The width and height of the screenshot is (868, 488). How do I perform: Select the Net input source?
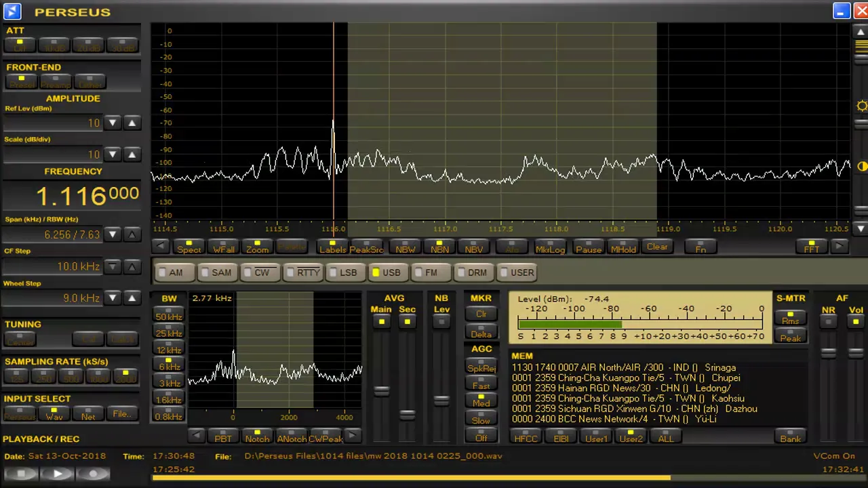(x=88, y=413)
